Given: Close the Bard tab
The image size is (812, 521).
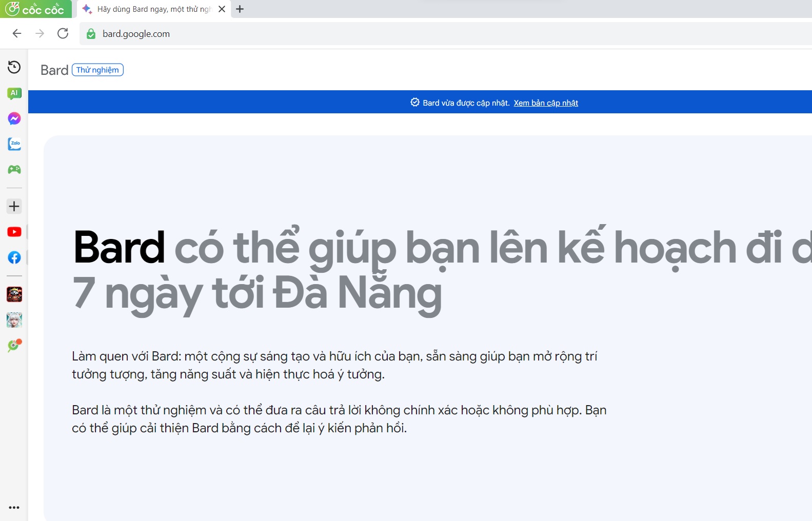Looking at the screenshot, I should tap(222, 9).
